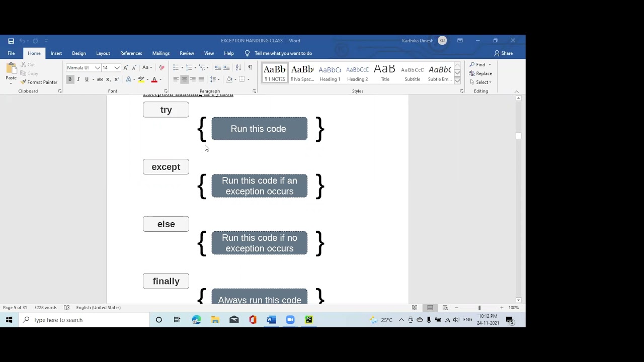Switch to Read Mode view
The width and height of the screenshot is (644, 362).
coord(415,308)
